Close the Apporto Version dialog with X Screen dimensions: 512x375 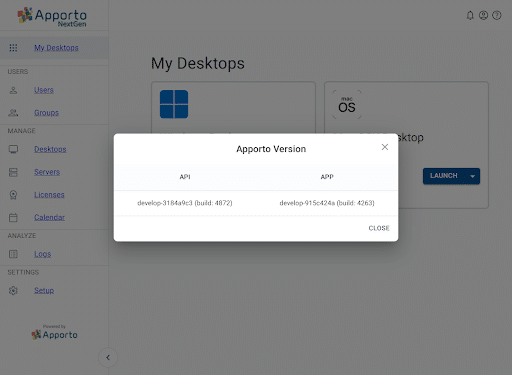pos(385,147)
